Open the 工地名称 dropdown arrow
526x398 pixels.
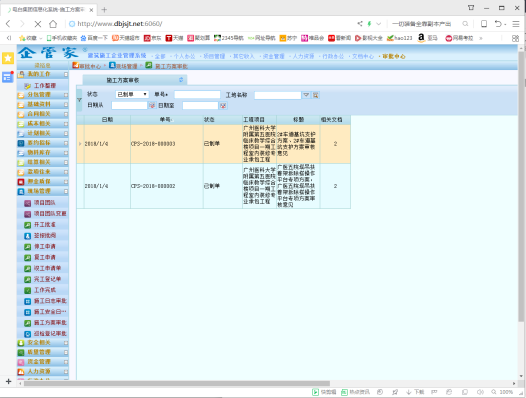(x=306, y=95)
